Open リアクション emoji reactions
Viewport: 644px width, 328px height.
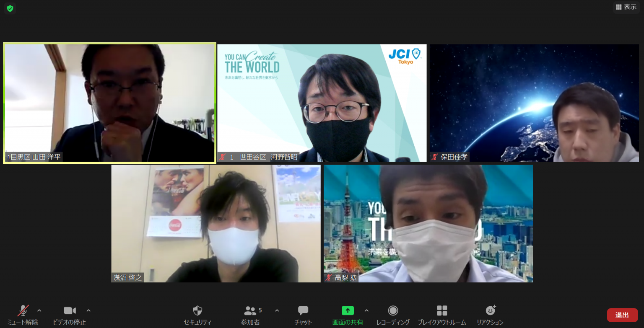490,311
